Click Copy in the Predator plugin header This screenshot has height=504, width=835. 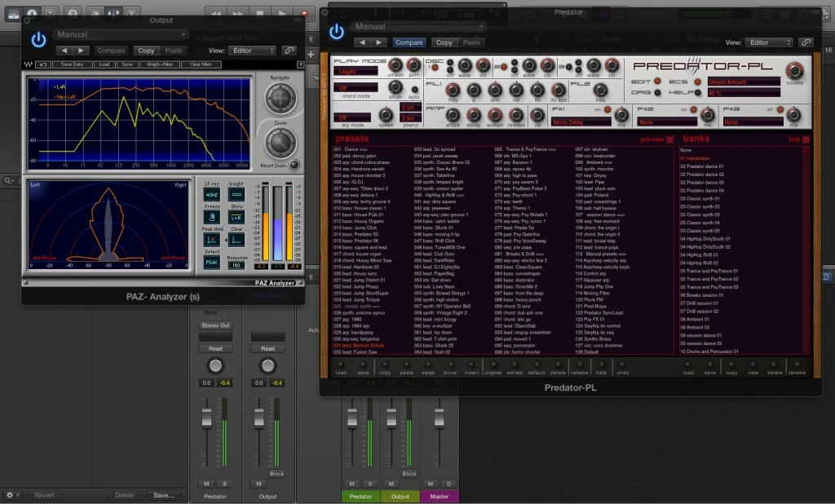(444, 42)
